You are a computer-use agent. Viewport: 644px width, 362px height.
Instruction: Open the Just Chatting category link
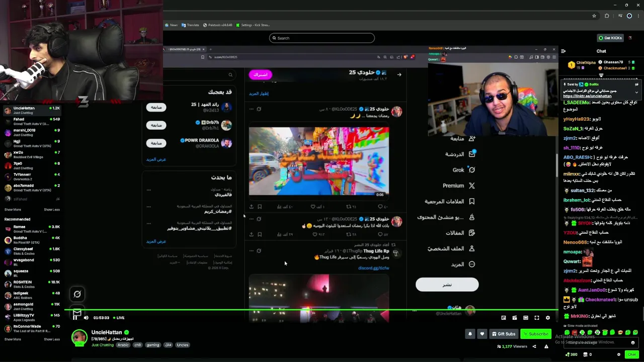103,345
